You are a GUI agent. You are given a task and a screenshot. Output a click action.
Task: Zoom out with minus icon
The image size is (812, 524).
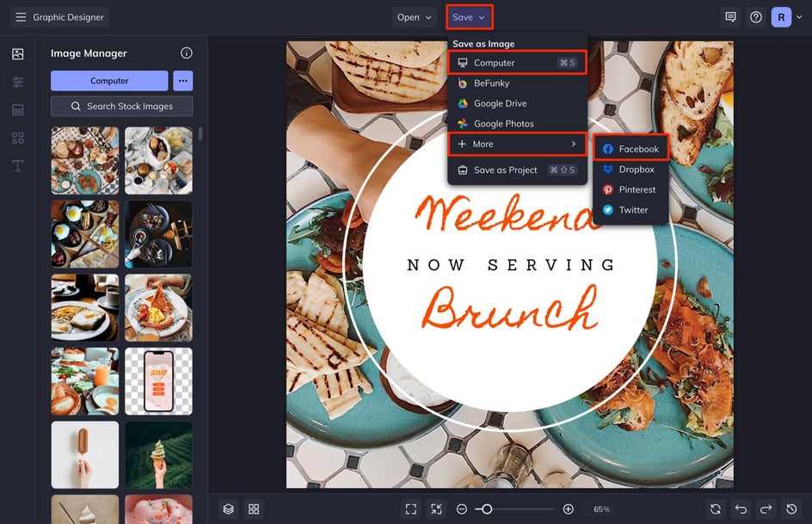coord(462,509)
